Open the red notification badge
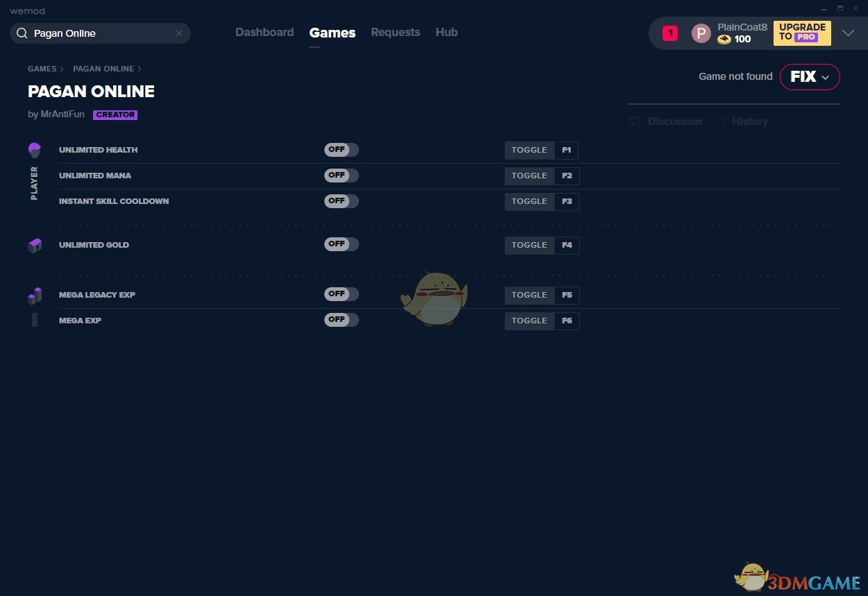868x596 pixels. pyautogui.click(x=670, y=33)
